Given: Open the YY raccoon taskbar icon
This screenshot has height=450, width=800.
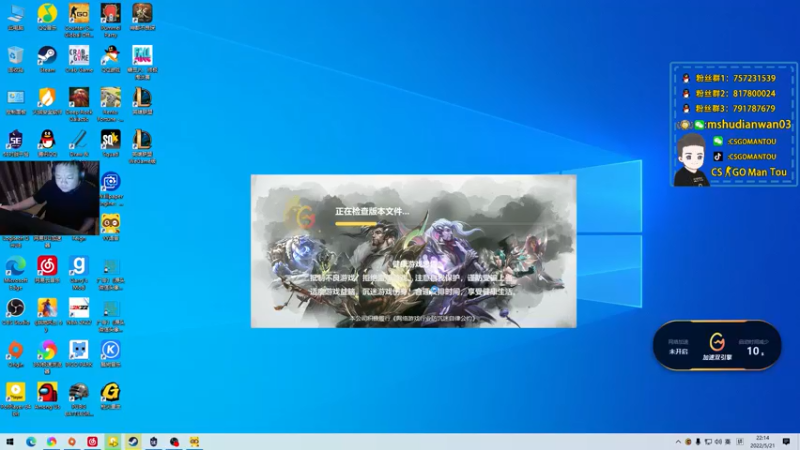Looking at the screenshot, I should (x=194, y=441).
